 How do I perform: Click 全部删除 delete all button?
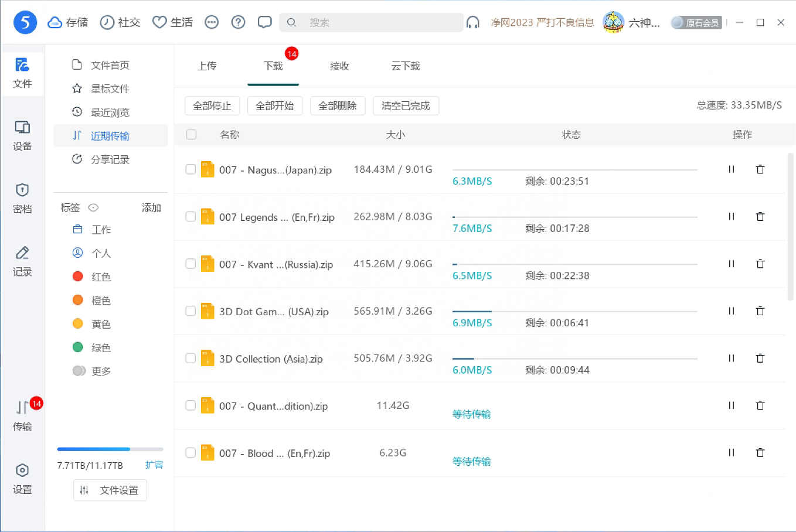click(x=338, y=106)
